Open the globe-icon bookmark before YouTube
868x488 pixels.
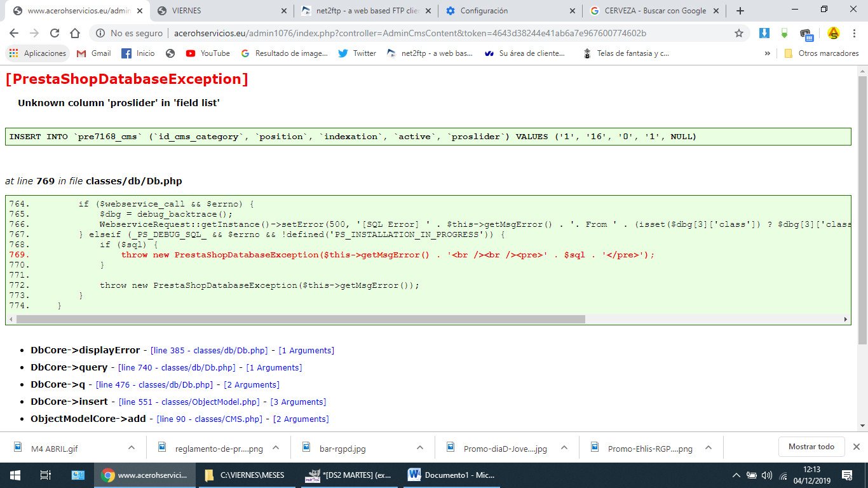pyautogui.click(x=170, y=53)
